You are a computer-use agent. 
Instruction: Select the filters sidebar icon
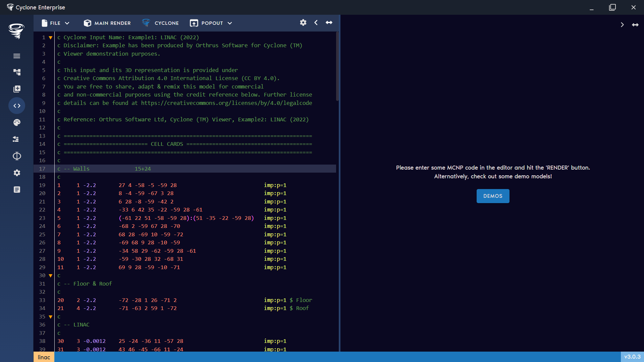17,139
